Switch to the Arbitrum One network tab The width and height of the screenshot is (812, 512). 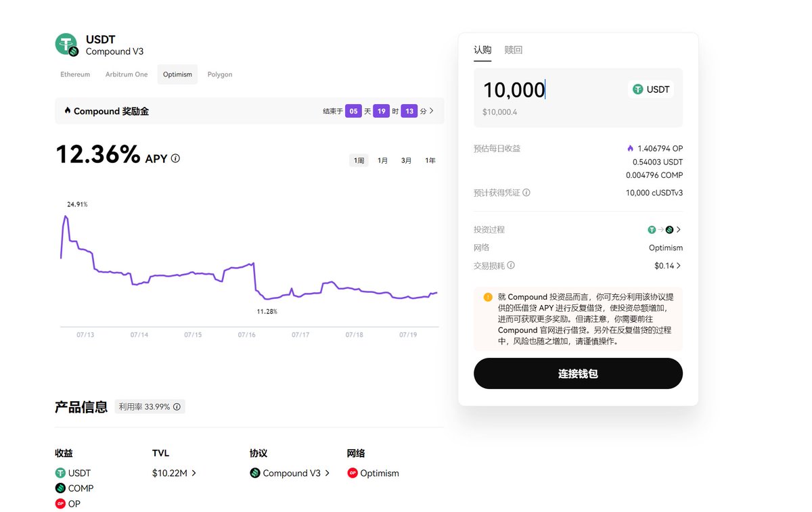127,74
